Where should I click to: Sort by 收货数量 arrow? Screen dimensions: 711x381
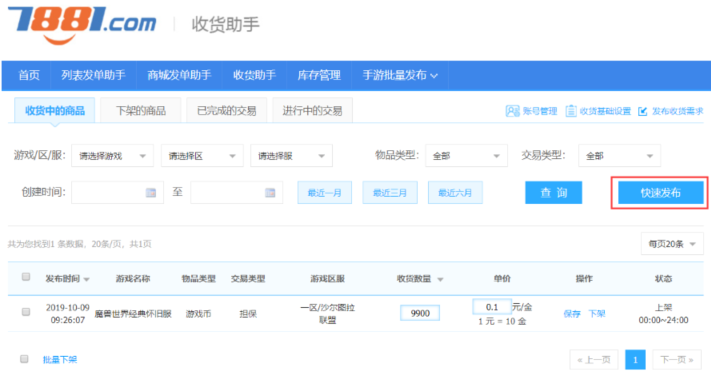tap(440, 279)
